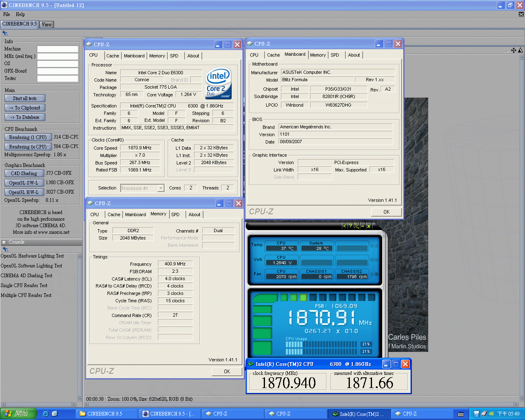This screenshot has height=420, width=525.
Task: Close the PC Probe monitor with the green X
Action: (368, 226)
